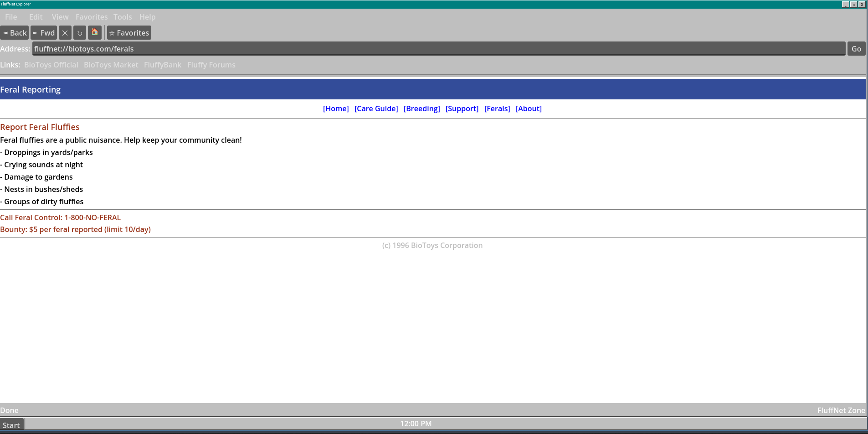Viewport: 868px width, 434px height.
Task: Follow the [Care Guide] page link
Action: (x=376, y=108)
